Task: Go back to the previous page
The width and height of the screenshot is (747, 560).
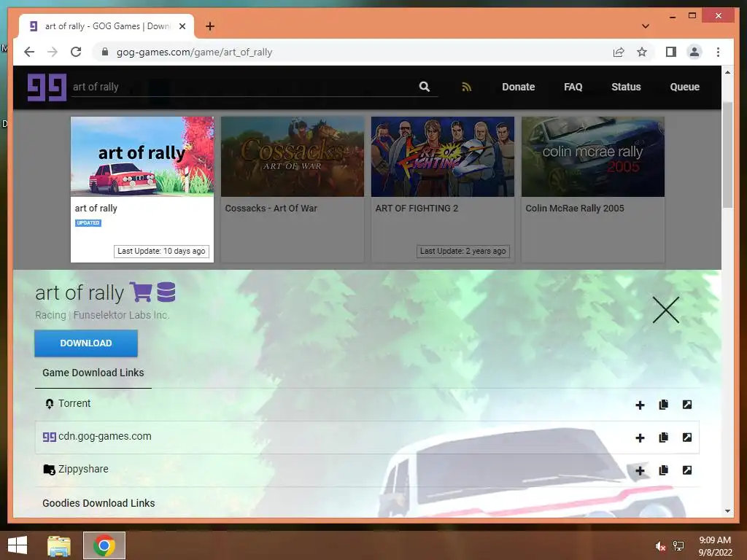Action: pos(29,52)
